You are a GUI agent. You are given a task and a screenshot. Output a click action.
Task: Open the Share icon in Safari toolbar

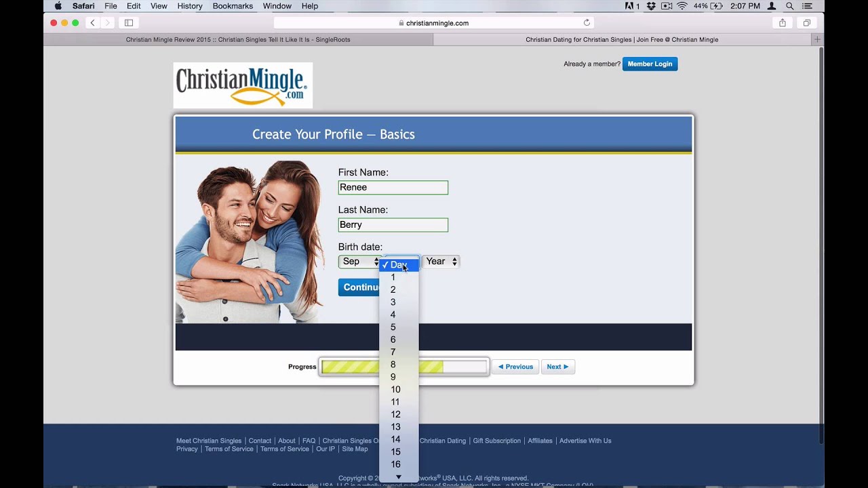point(783,23)
